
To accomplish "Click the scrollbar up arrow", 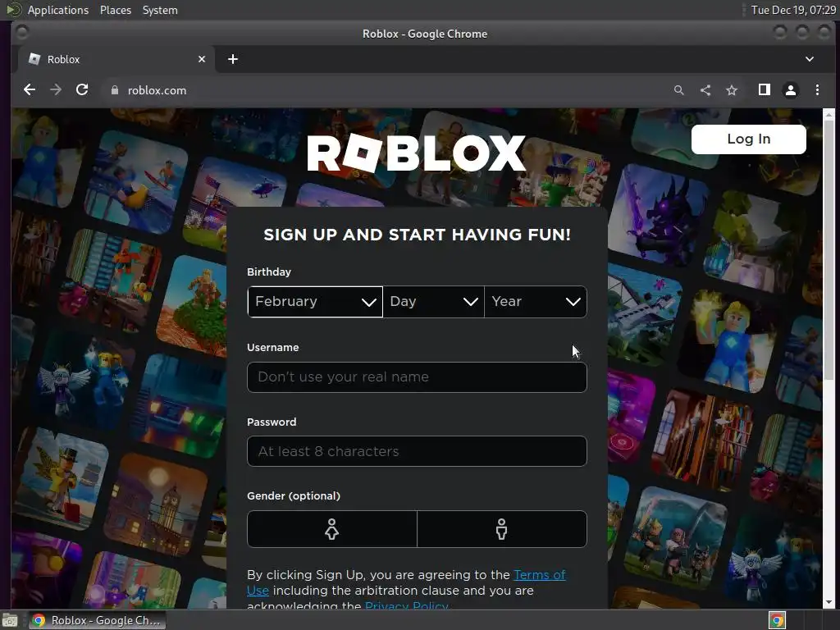I will 829,115.
